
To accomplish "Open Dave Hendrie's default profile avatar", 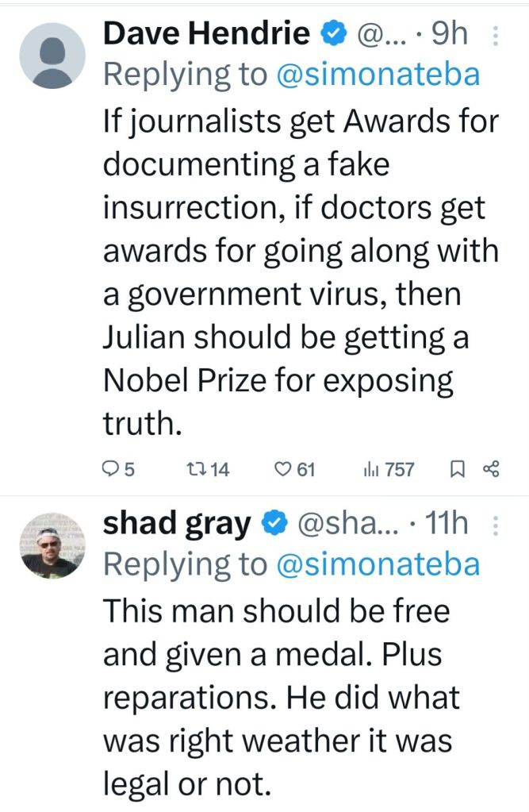I will pos(52,56).
